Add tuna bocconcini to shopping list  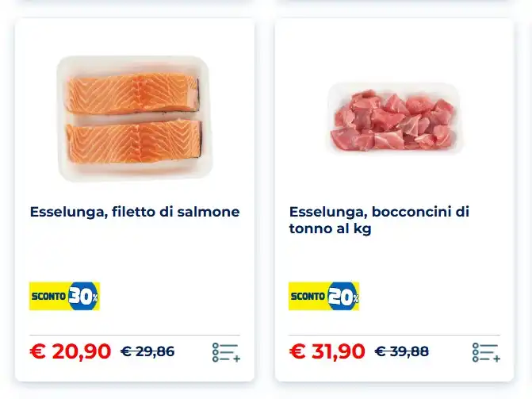click(486, 352)
